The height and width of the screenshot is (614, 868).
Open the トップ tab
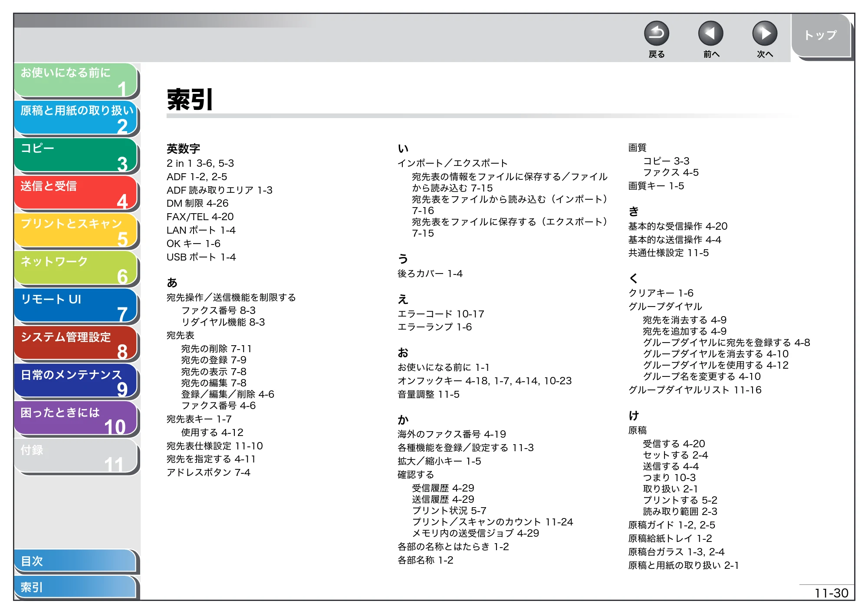(x=821, y=36)
